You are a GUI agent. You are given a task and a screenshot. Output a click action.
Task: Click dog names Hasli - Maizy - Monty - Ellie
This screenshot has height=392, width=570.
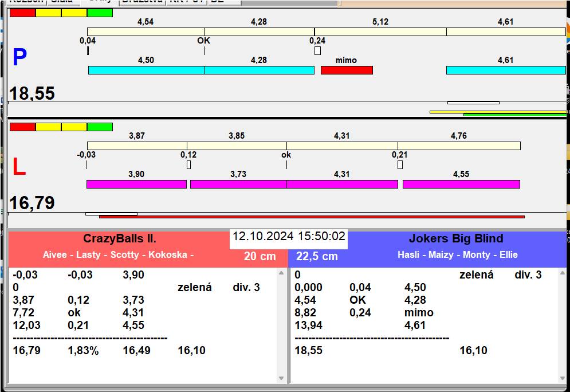click(x=458, y=254)
